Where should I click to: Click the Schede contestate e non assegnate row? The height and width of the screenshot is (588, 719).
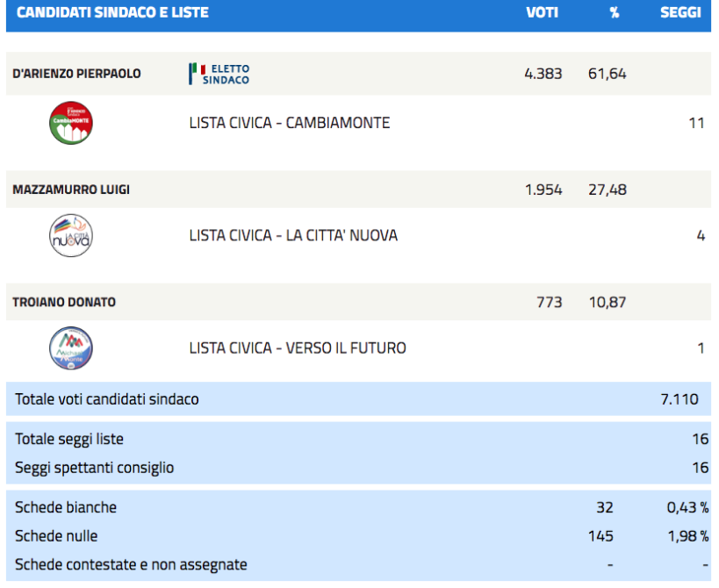[x=358, y=564]
